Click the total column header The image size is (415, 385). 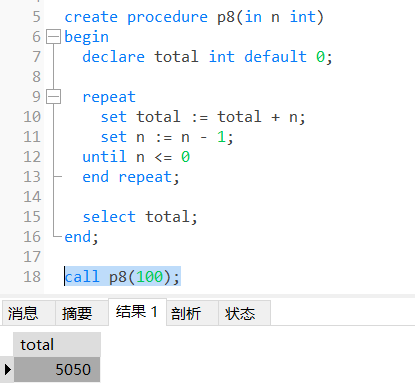tap(57, 345)
